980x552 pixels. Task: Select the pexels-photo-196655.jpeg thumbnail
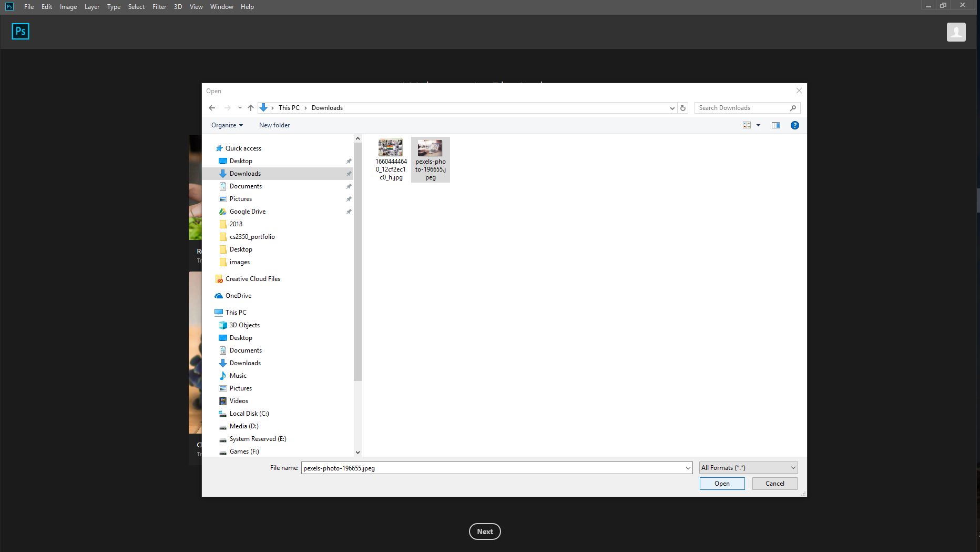(x=430, y=148)
